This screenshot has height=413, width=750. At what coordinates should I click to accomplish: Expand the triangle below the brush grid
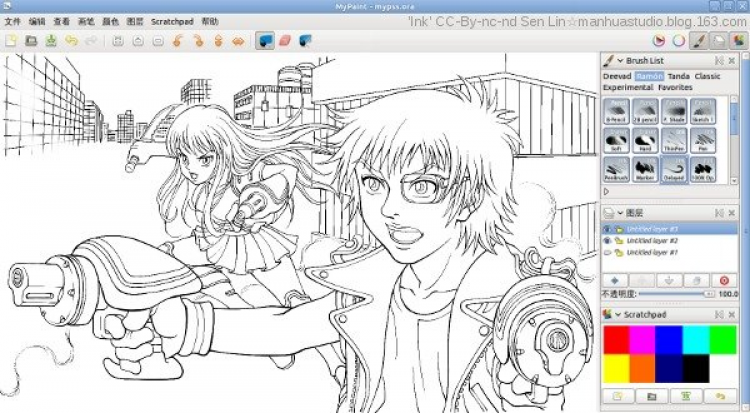click(607, 191)
